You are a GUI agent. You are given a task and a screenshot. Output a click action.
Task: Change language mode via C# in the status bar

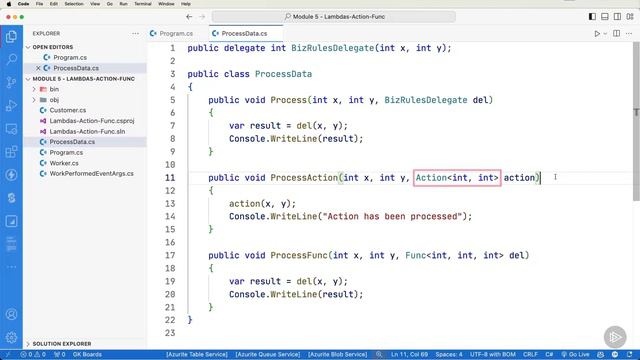pos(549,355)
